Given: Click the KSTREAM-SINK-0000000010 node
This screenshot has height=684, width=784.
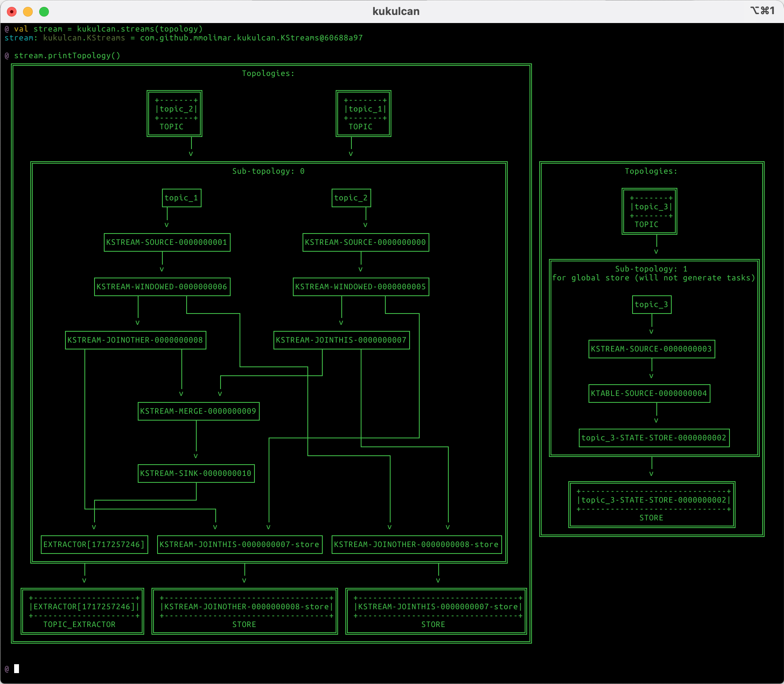Looking at the screenshot, I should tap(196, 474).
